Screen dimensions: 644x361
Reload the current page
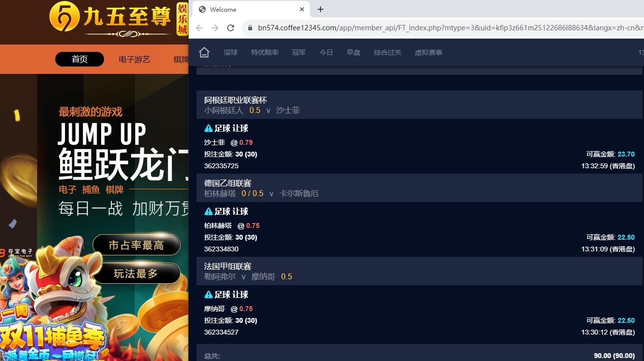tap(231, 28)
